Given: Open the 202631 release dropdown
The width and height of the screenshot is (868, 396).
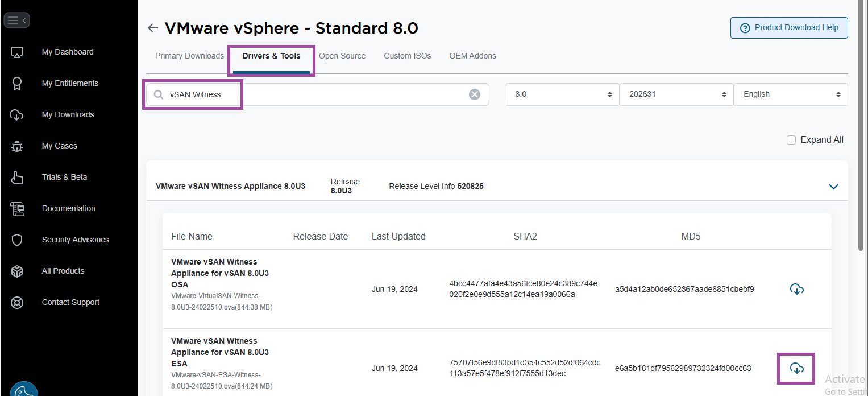Looking at the screenshot, I should (676, 94).
